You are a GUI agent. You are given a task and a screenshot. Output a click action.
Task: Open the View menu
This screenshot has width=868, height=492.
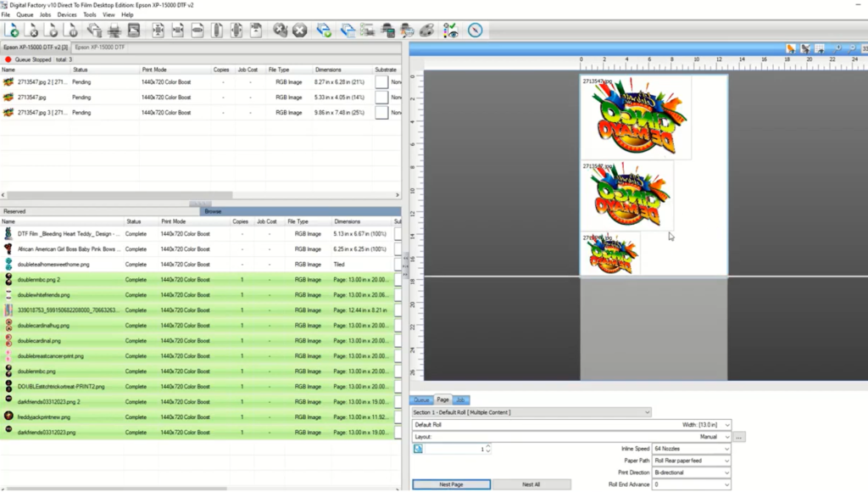click(109, 15)
